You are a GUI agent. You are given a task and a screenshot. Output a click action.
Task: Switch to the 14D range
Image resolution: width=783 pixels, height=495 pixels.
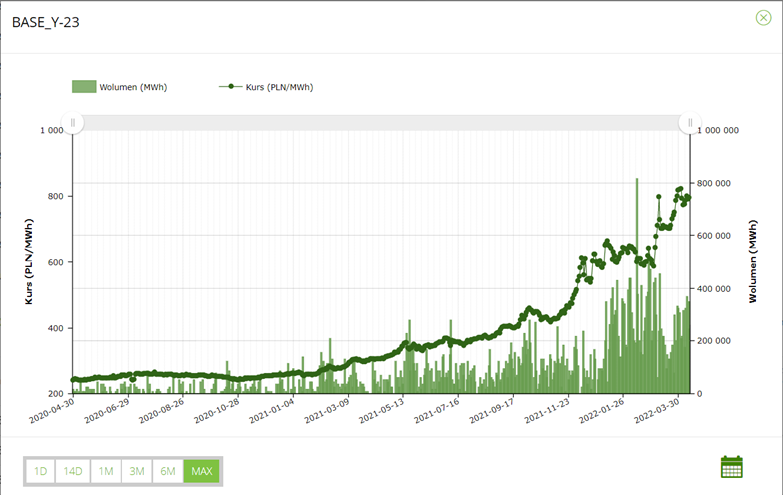73,471
